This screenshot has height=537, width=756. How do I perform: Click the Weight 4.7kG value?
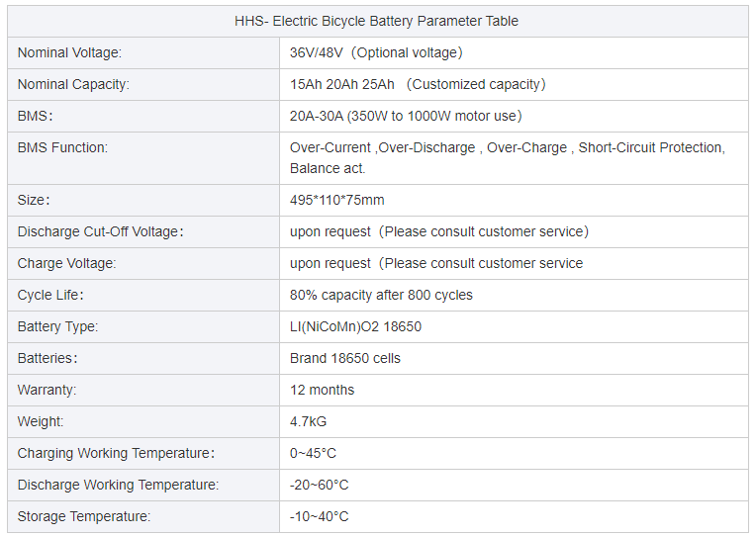tap(309, 421)
